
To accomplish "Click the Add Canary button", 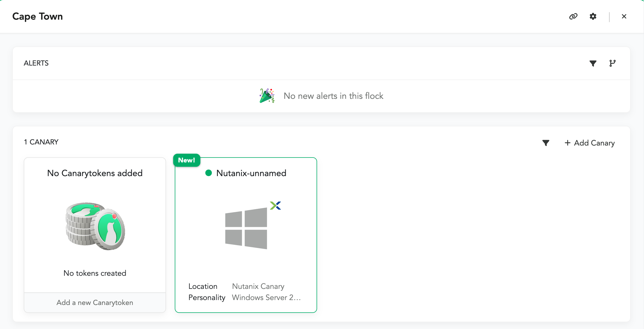I will pyautogui.click(x=594, y=143).
